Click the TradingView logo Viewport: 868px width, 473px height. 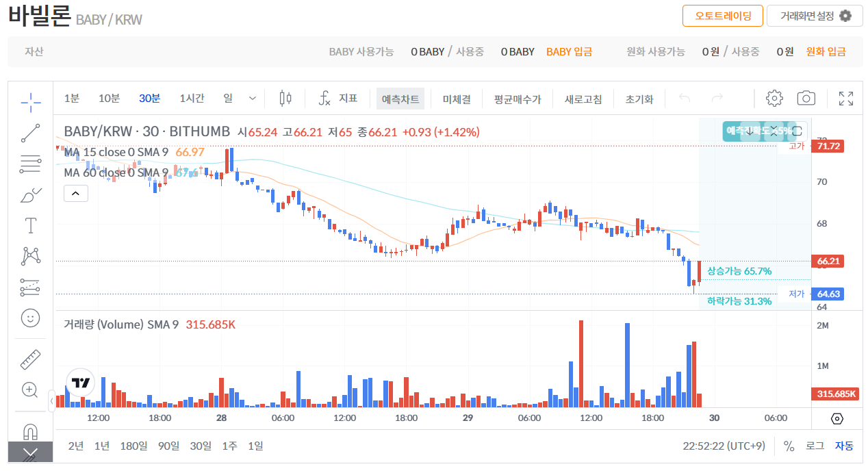coord(81,383)
